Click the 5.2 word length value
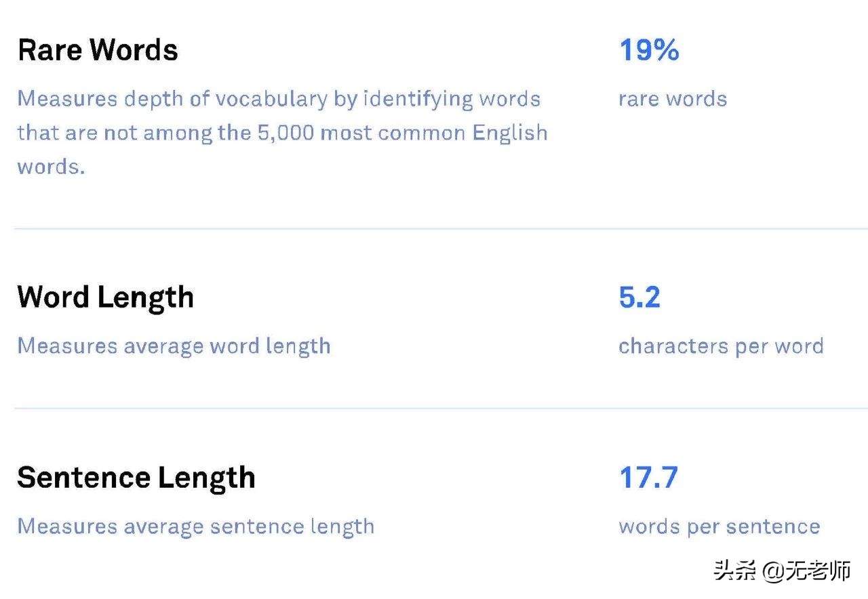 pyautogui.click(x=639, y=297)
